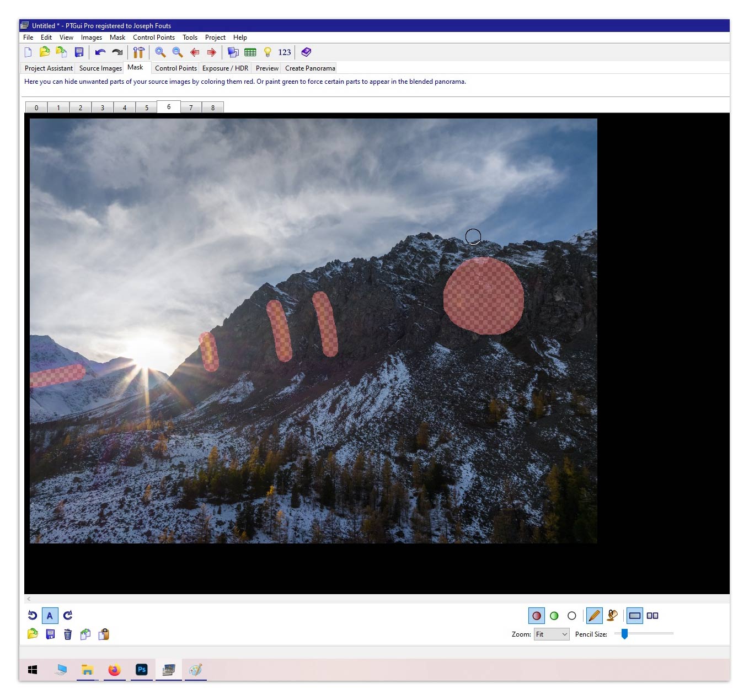The image size is (749, 700).
Task: Switch to the Exposure / HDR tab
Action: (x=225, y=68)
